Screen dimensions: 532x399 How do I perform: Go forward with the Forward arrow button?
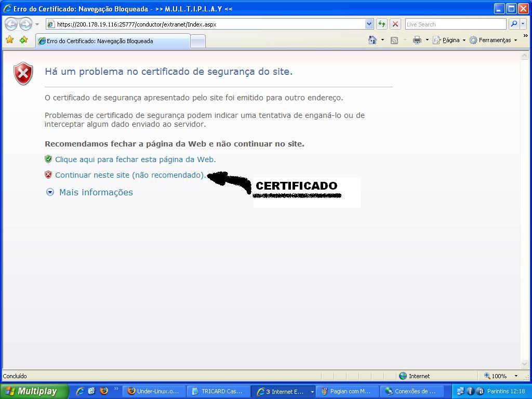tap(26, 24)
